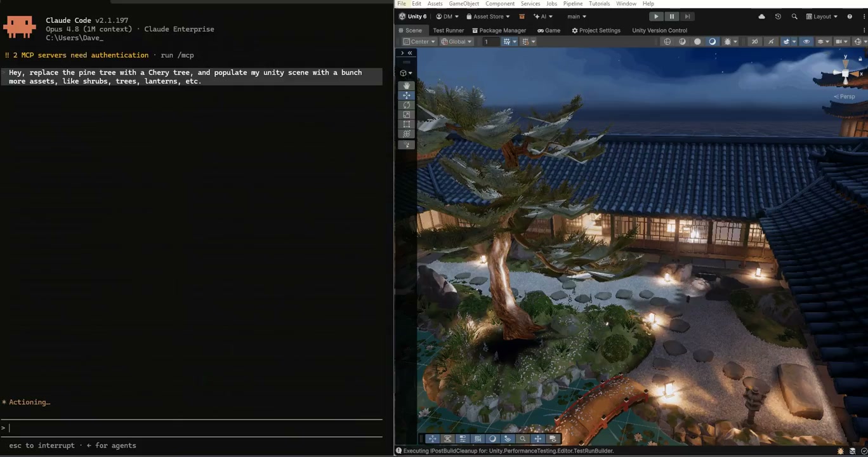Screen dimensions: 868x457
Task: Click the scene view lock icon
Action: 860,59
